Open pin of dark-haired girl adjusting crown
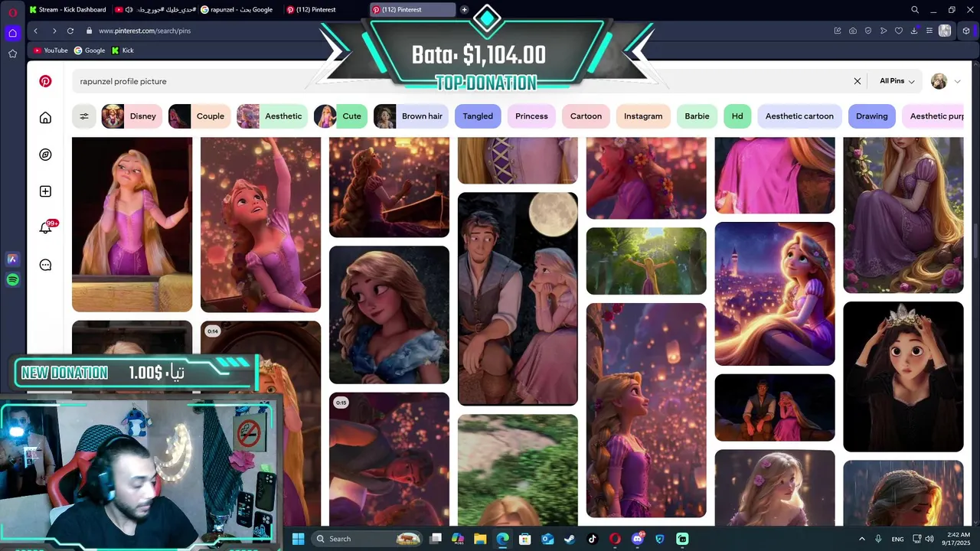Screen dimensions: 980x551 pyautogui.click(x=903, y=377)
